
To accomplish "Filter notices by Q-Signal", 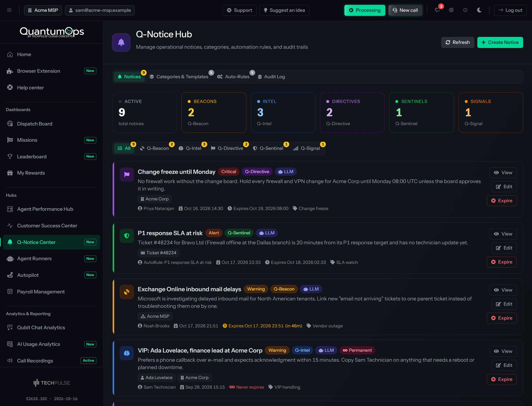I will point(307,148).
